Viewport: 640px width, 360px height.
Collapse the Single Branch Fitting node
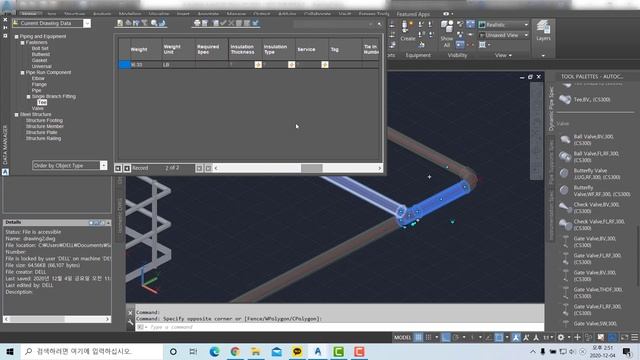[29, 97]
